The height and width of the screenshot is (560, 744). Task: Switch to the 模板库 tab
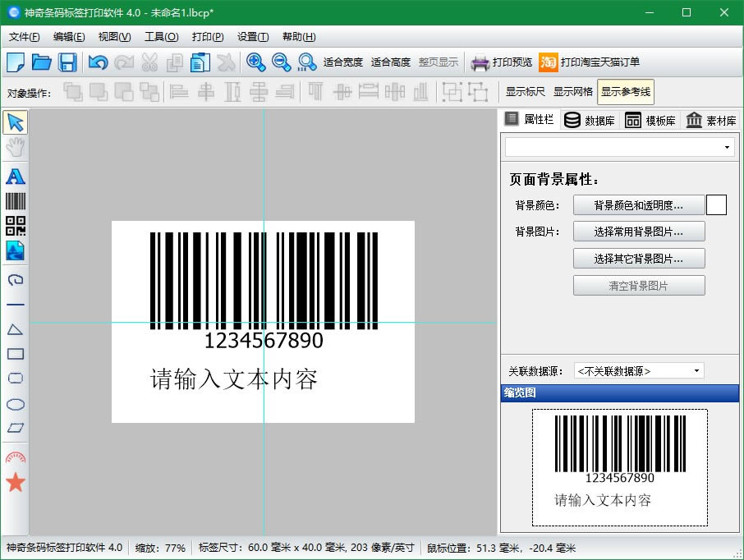pos(650,121)
